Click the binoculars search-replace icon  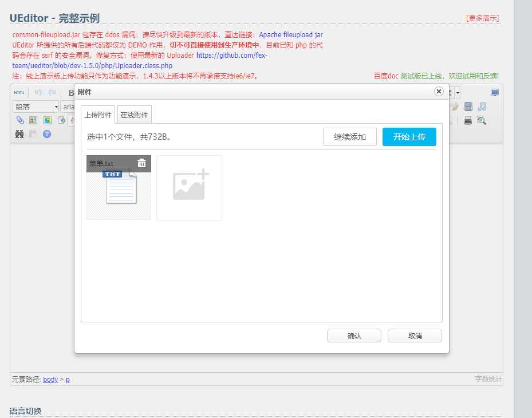(x=19, y=134)
